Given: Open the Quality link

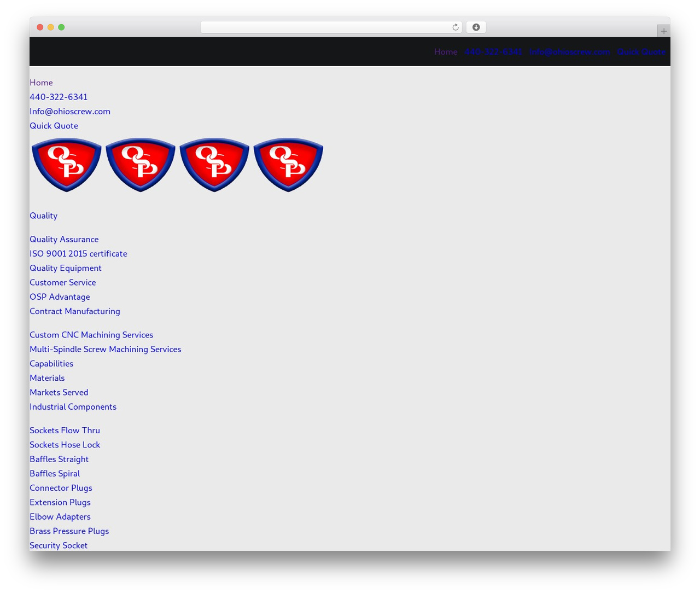Looking at the screenshot, I should [43, 216].
